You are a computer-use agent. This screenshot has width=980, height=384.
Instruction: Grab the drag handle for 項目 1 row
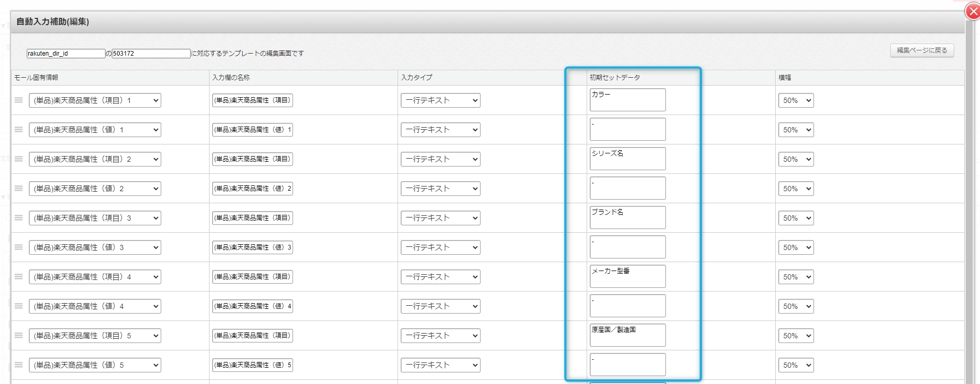[19, 100]
